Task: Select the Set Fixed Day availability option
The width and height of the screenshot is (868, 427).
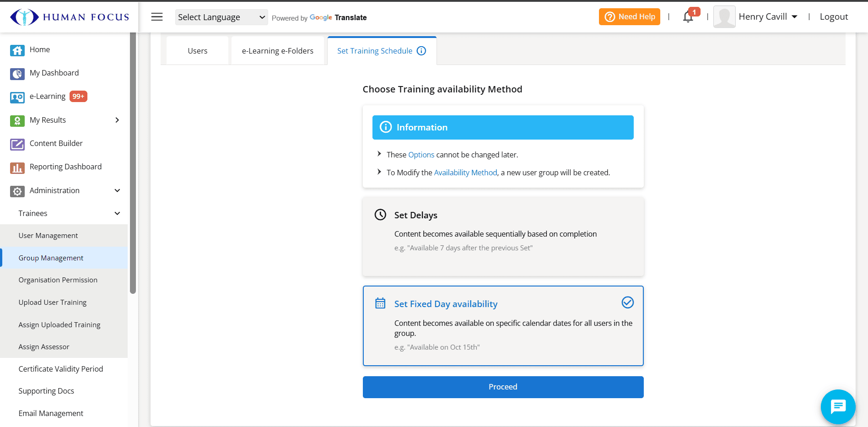Action: [x=503, y=325]
